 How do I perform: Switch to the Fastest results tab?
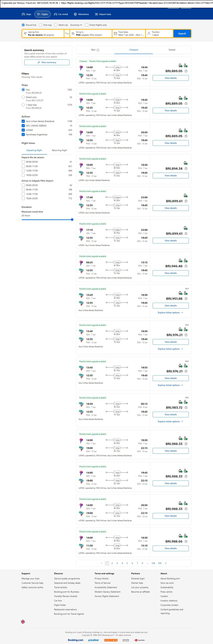[x=172, y=50]
